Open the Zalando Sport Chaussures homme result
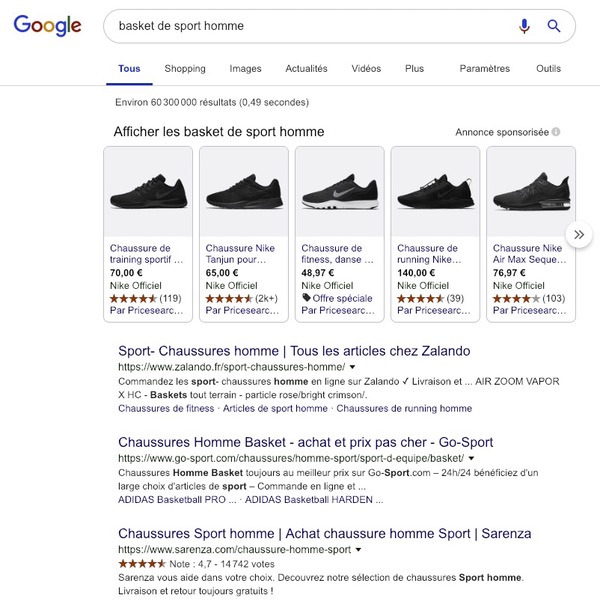This screenshot has width=600, height=610. coord(294,351)
